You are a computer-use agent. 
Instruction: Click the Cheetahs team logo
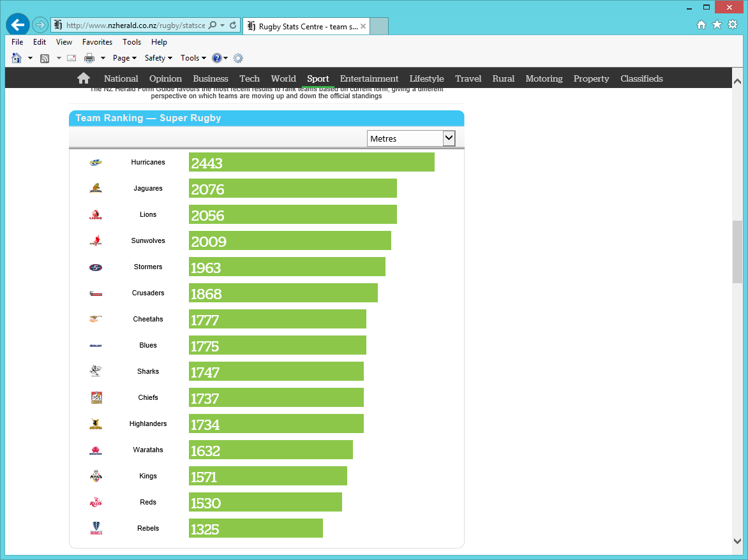[95, 319]
